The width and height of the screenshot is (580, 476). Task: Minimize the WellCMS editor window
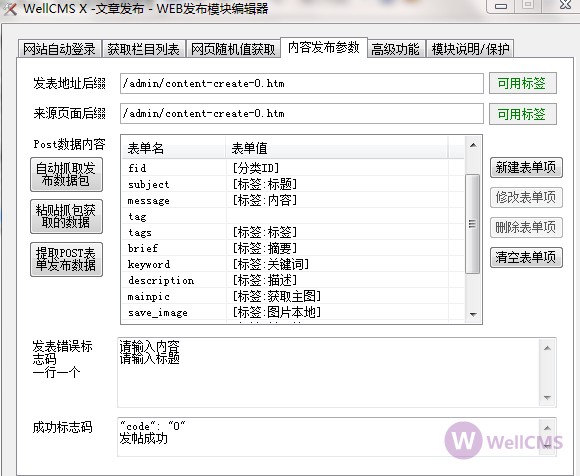pos(501,6)
